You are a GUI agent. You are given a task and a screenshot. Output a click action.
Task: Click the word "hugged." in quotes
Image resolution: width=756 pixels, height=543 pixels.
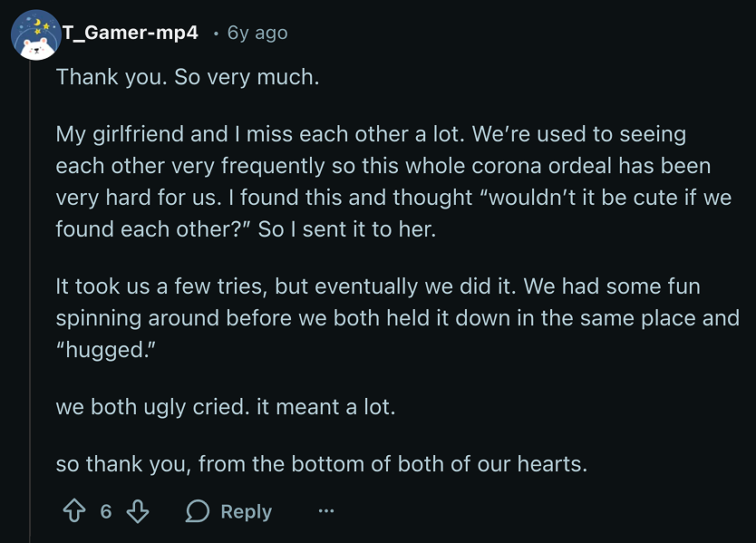coord(105,350)
